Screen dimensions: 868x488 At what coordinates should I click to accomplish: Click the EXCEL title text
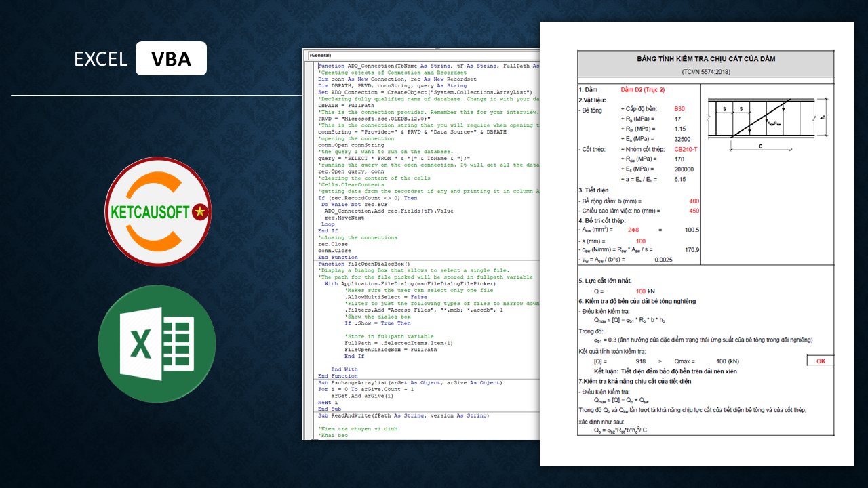pos(101,59)
